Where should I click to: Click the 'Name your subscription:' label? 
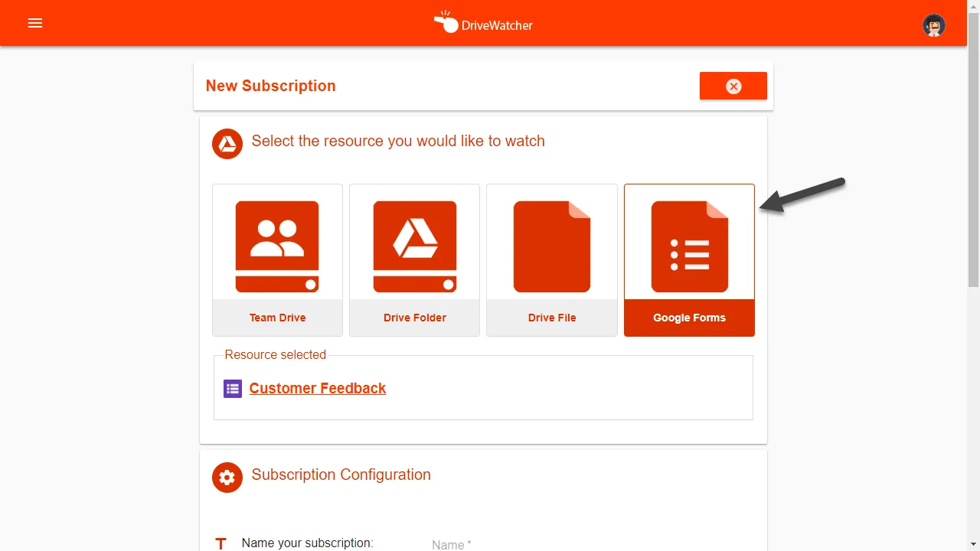pyautogui.click(x=308, y=543)
